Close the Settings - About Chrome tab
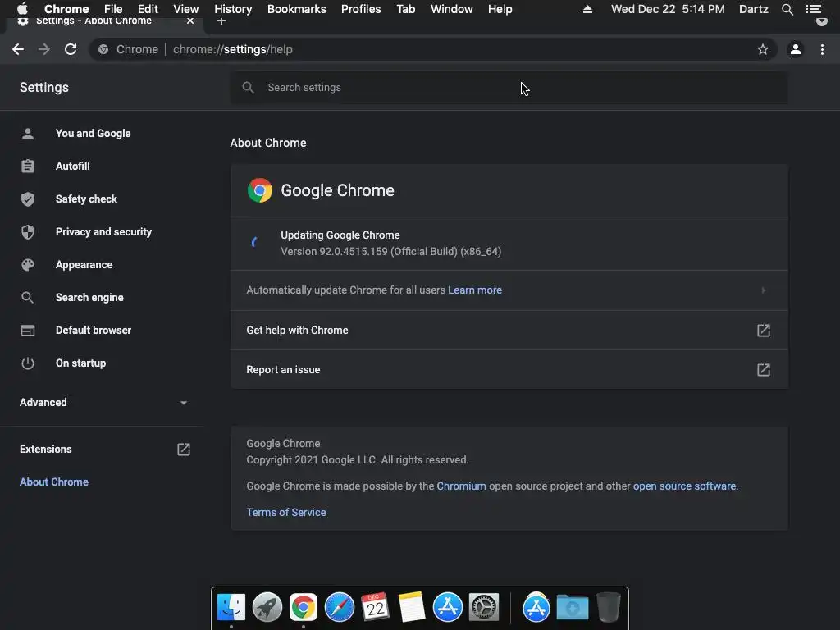Screen dimensions: 840x630 point(190,21)
